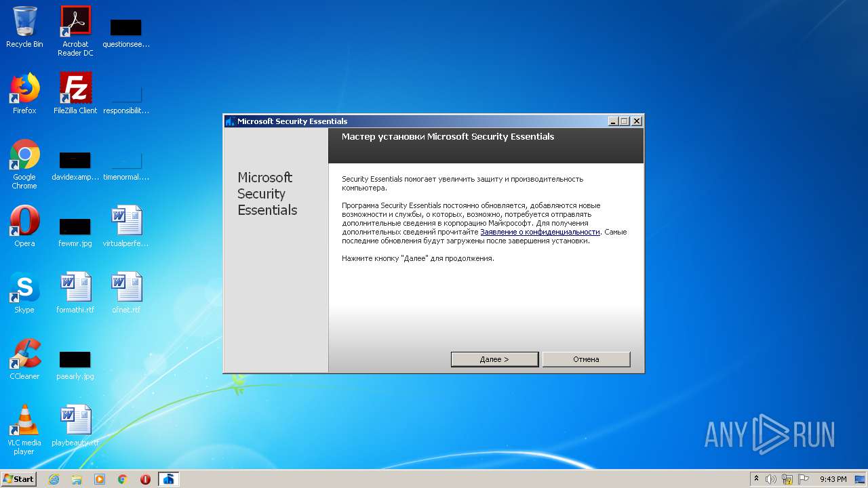Viewport: 868px width, 488px height.
Task: Click the taskbar clock showing 9:43 PM
Action: 833,479
